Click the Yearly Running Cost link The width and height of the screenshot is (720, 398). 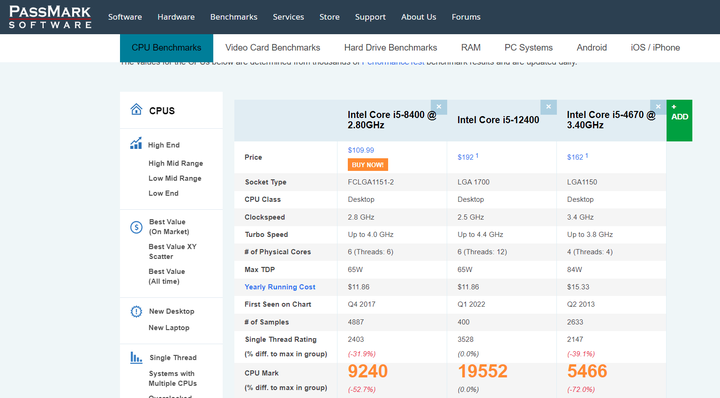click(x=280, y=287)
